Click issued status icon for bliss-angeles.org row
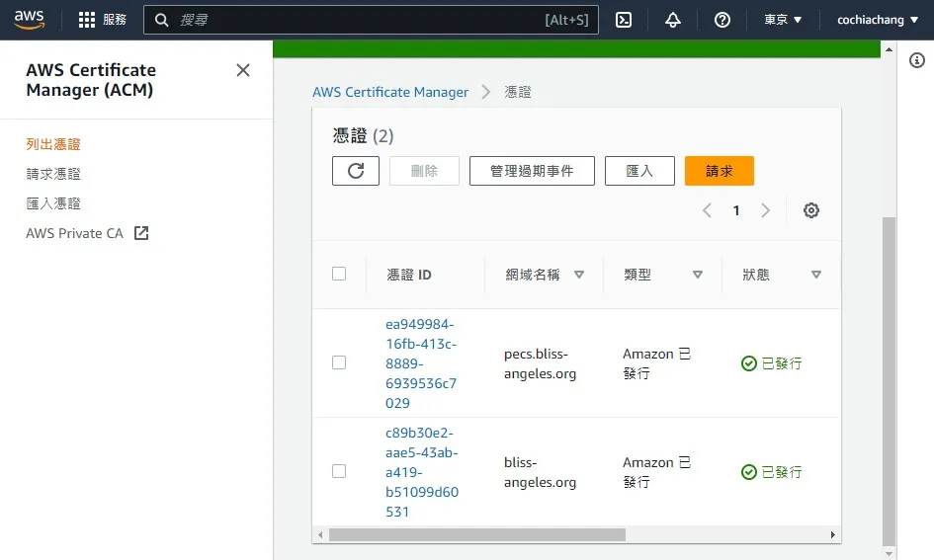This screenshot has width=934, height=560. [x=749, y=472]
